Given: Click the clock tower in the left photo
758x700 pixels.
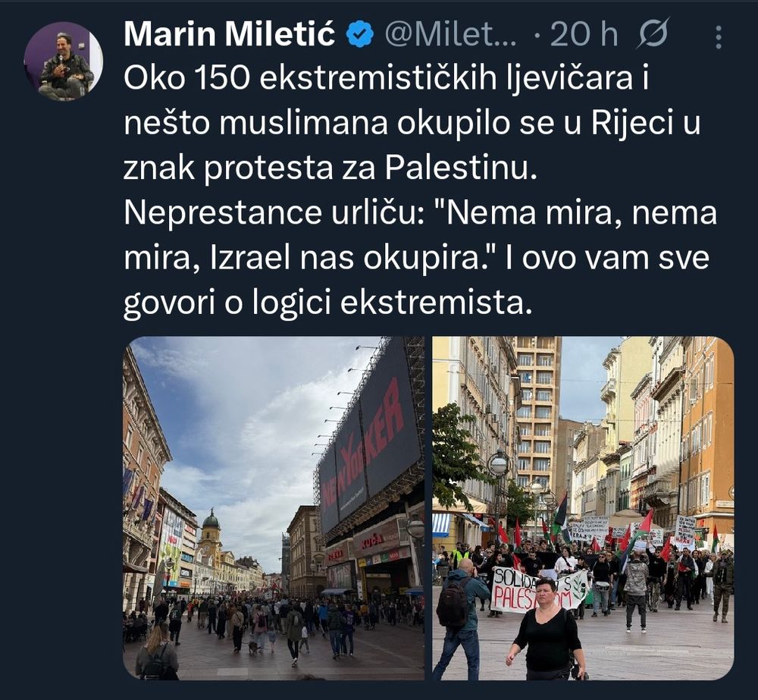Looking at the screenshot, I should pos(211,531).
